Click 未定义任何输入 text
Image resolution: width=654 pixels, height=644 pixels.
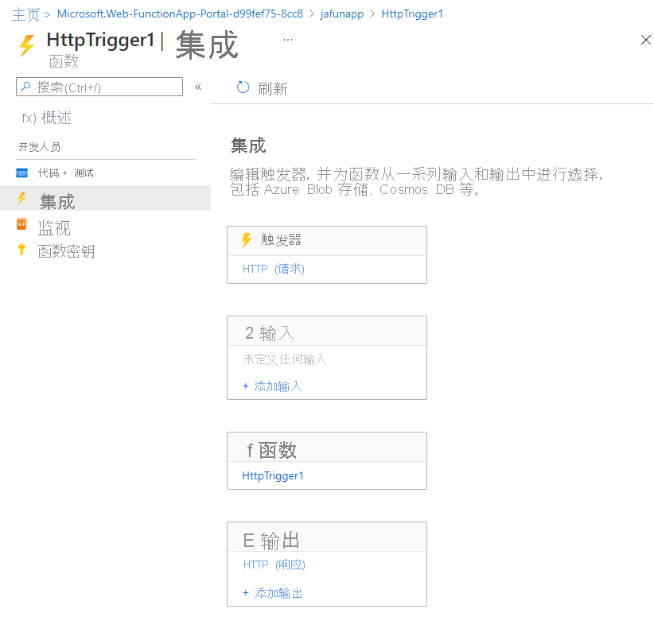[x=285, y=359]
